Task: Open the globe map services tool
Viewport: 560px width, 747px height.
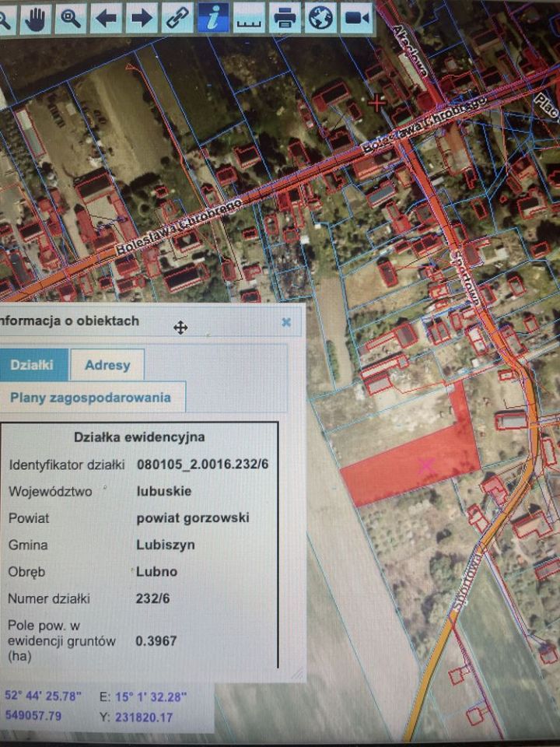Action: click(320, 18)
